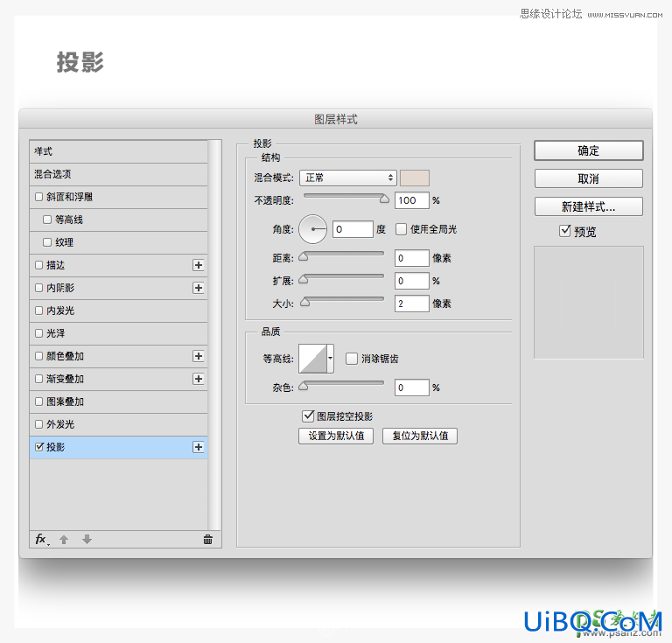The image size is (672, 643).
Task: Click the 取消 button
Action: [x=588, y=178]
